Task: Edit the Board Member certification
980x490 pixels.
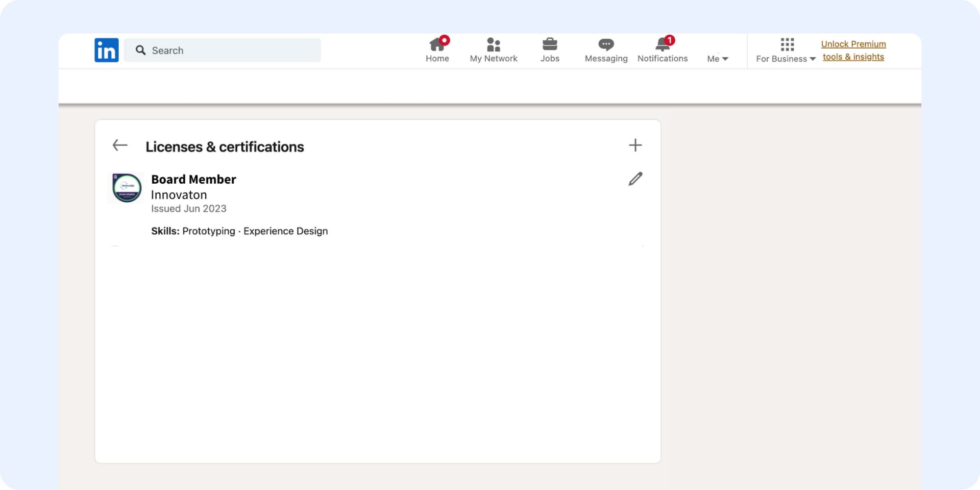Action: click(635, 179)
